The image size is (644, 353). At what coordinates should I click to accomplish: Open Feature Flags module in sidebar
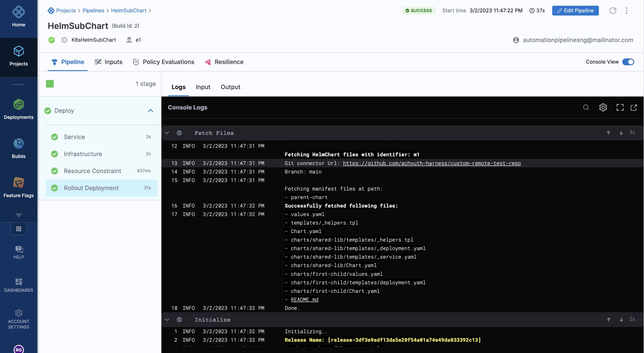(x=19, y=187)
